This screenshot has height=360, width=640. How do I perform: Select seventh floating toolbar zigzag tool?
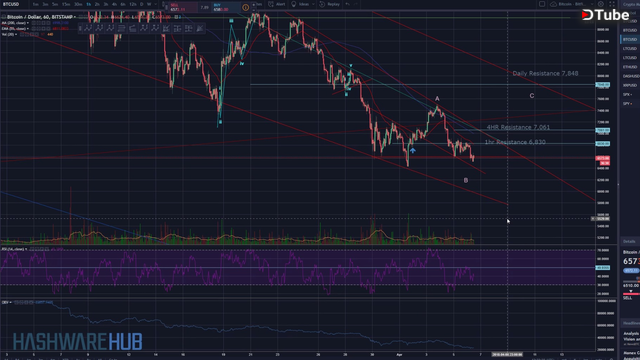pos(155,28)
